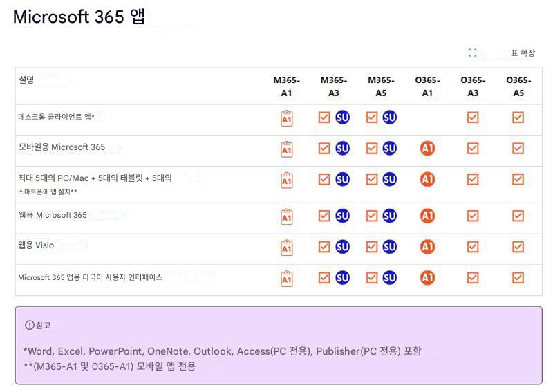Click O365-A3 checkmark in 최대 5대의 PC/Mac row

pyautogui.click(x=473, y=180)
